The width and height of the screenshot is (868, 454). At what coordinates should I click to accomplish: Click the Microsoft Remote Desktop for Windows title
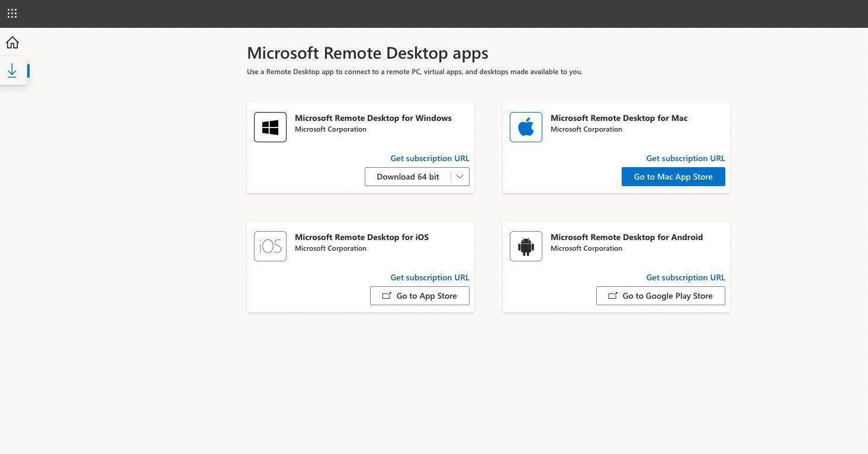click(373, 118)
